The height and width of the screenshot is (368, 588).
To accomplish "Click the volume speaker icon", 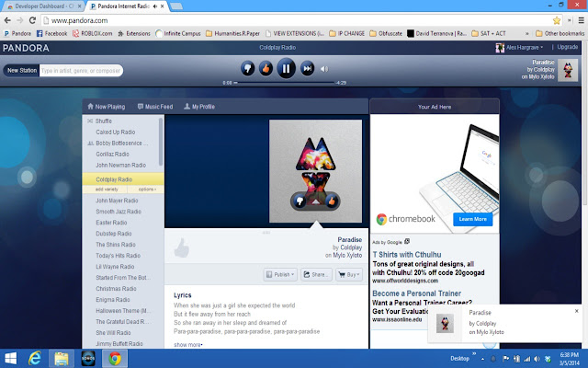I will click(x=324, y=69).
